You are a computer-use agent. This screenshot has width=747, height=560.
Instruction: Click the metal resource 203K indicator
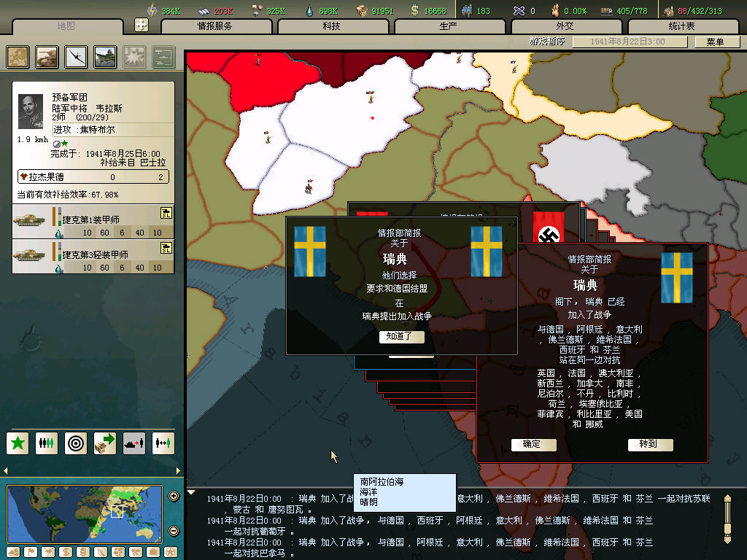pyautogui.click(x=216, y=10)
